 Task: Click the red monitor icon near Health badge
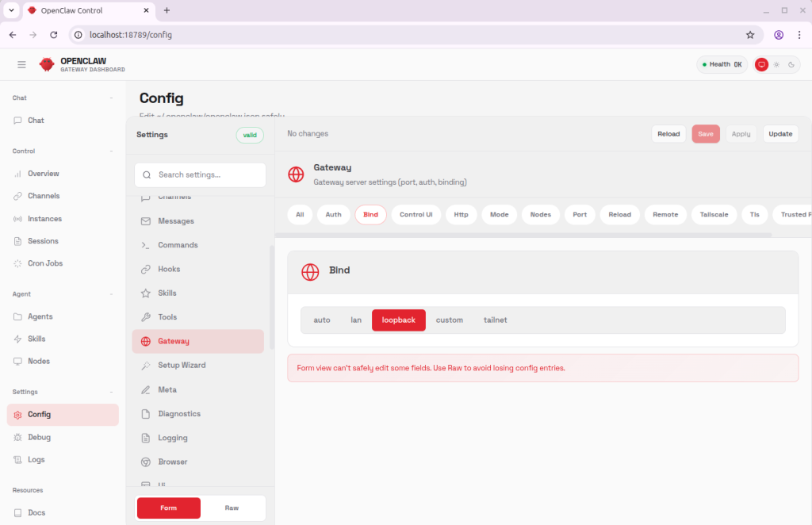click(x=761, y=64)
